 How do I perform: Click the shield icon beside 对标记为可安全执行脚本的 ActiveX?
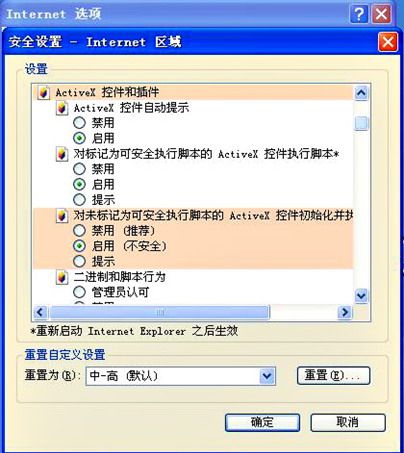[x=62, y=154]
